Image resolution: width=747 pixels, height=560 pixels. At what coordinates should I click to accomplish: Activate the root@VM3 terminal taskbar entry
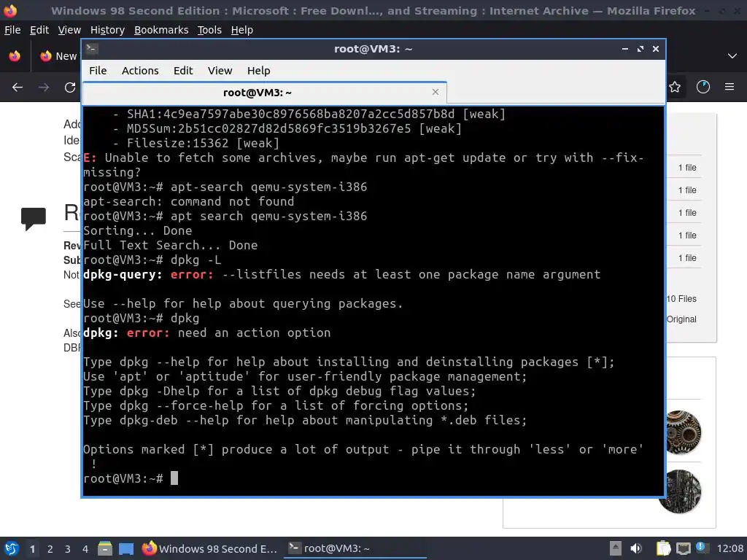pyautogui.click(x=355, y=548)
